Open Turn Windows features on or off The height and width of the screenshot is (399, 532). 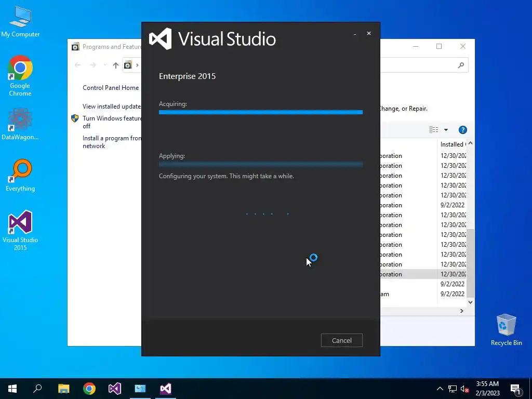click(112, 122)
